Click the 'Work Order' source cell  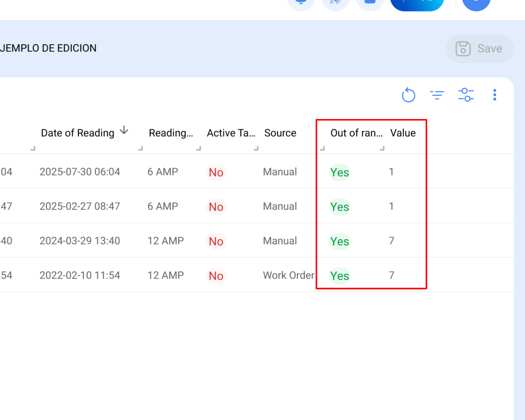(289, 275)
